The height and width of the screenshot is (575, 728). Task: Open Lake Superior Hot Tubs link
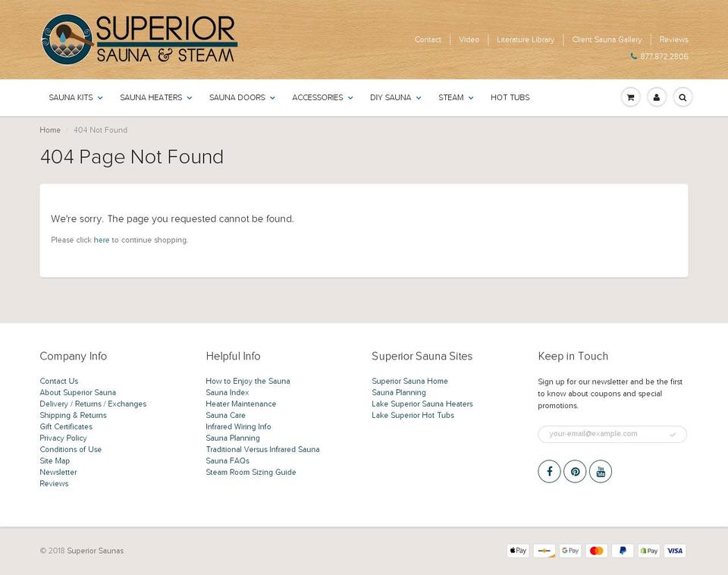click(413, 415)
